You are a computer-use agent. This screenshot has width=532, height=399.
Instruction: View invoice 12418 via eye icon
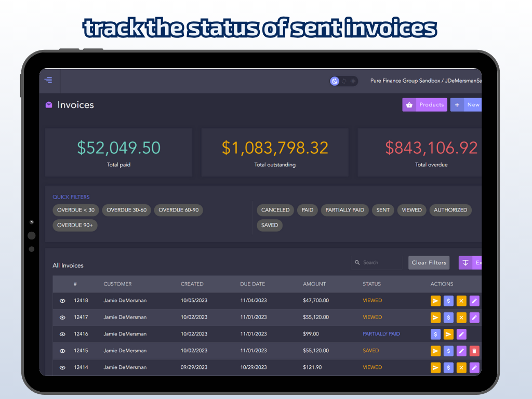click(62, 301)
